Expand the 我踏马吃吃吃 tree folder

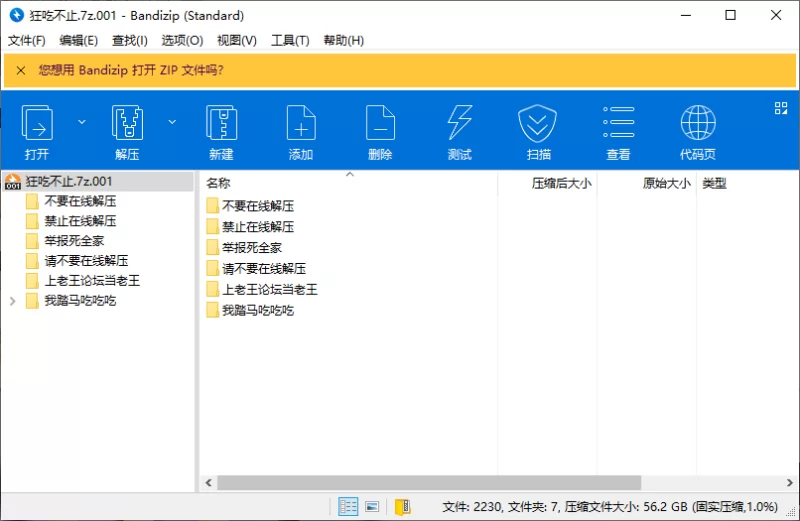(12, 301)
